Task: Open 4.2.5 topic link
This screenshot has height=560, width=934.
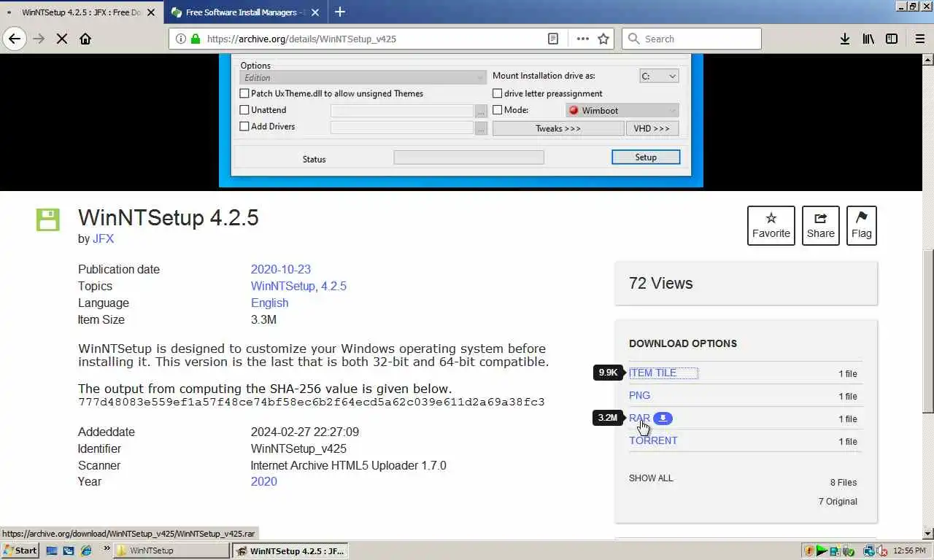Action: 333,286
